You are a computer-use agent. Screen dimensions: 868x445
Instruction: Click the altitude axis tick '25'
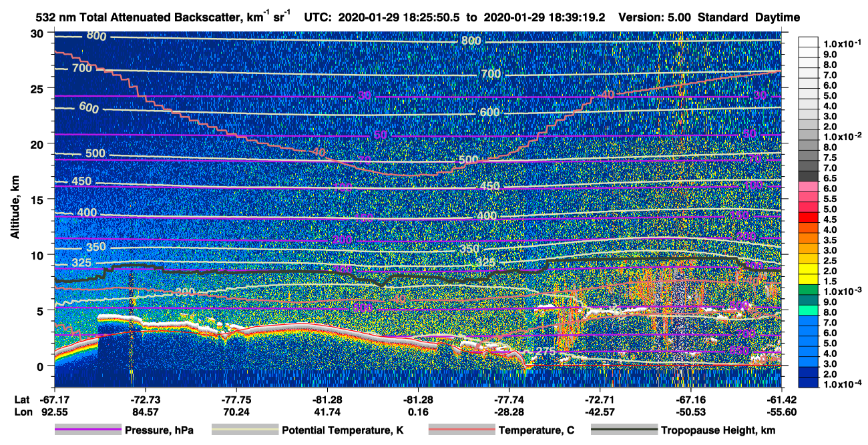(39, 88)
